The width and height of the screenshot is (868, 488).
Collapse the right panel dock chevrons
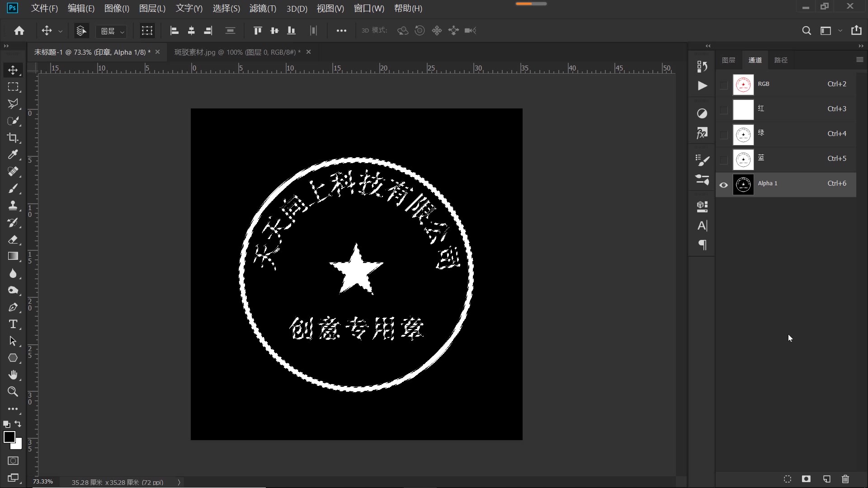708,46
